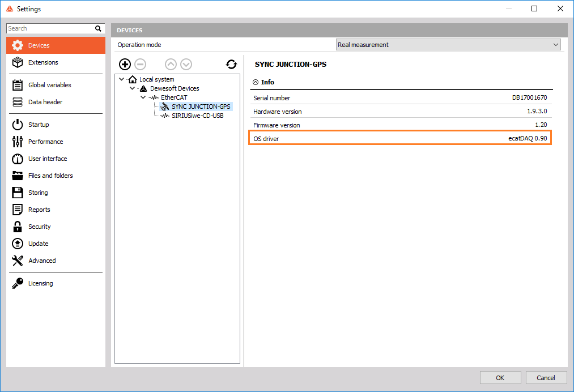Viewport: 574px width, 392px height.
Task: Click the SIRIUSiwe-CD-USB waveform icon
Action: coord(165,116)
